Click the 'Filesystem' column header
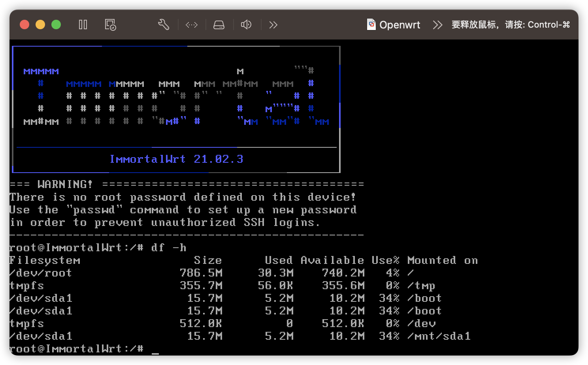This screenshot has height=365, width=588. click(45, 260)
